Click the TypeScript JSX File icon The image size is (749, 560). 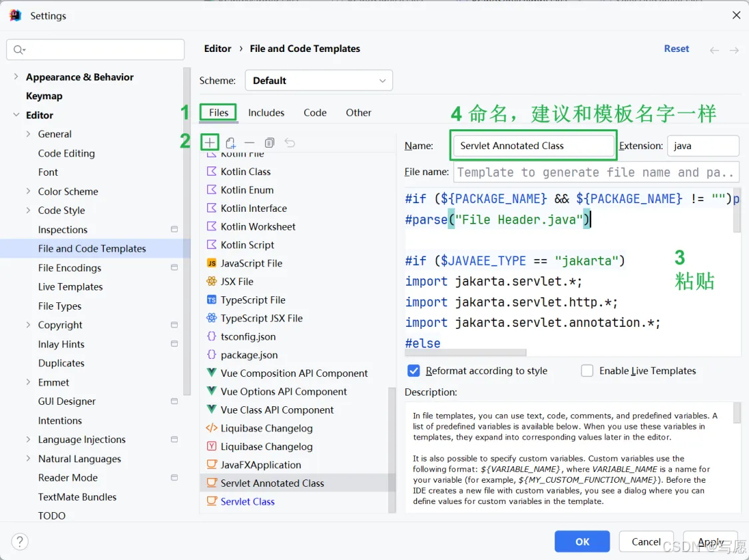pyautogui.click(x=212, y=318)
